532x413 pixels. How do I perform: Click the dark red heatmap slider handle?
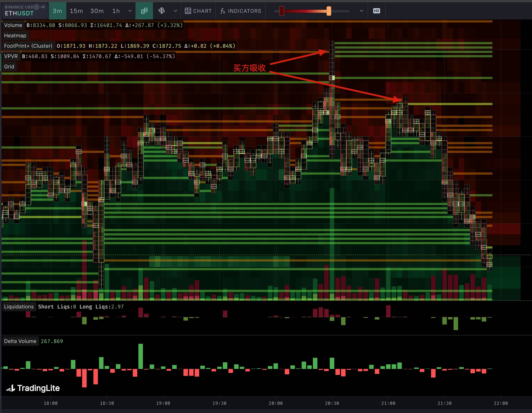(x=282, y=11)
